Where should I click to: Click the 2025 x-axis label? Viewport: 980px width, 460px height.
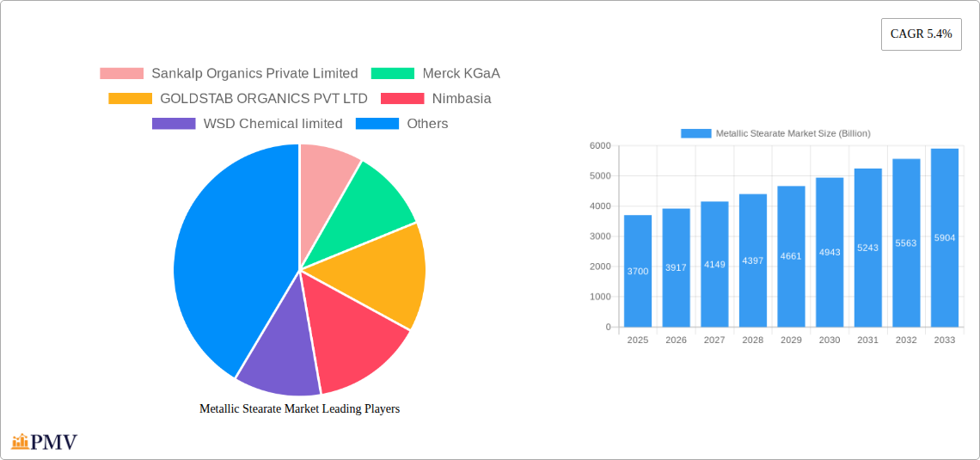click(638, 340)
